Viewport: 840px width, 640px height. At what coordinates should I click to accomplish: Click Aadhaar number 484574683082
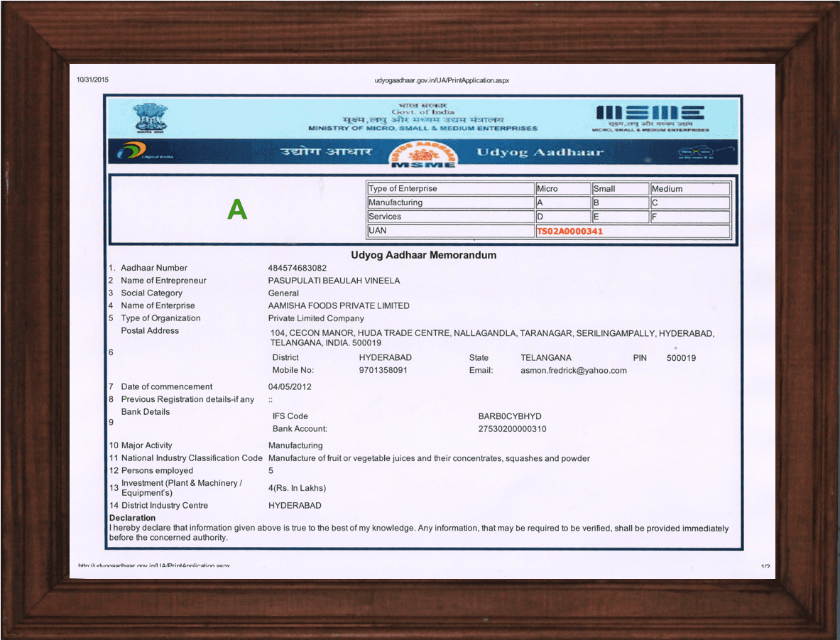point(298,268)
